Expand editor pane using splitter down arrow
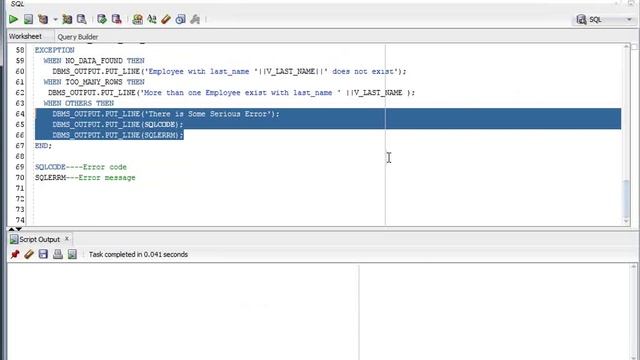The height and width of the screenshot is (360, 640). [x=18, y=229]
